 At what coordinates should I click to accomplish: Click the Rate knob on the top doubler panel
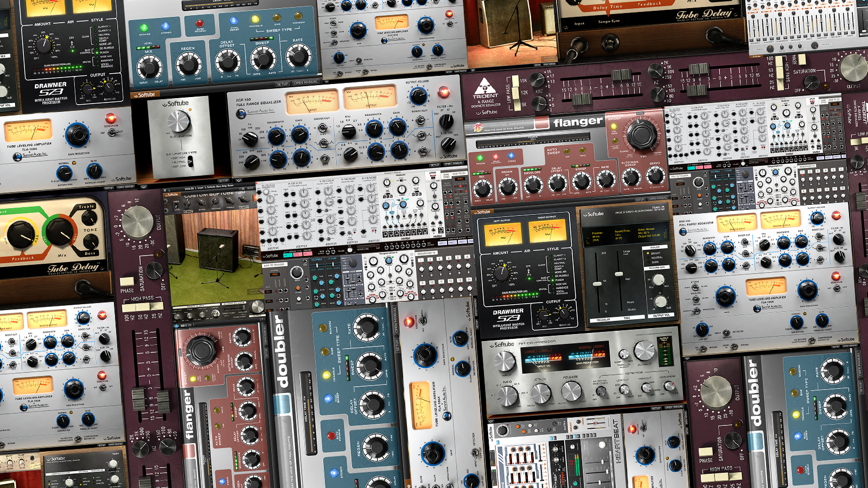coord(297,55)
